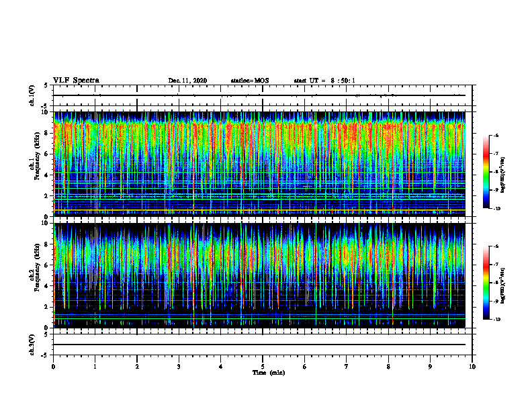Click time axis tick label "7"
Screen dimensions: 532x411
[x=347, y=367]
